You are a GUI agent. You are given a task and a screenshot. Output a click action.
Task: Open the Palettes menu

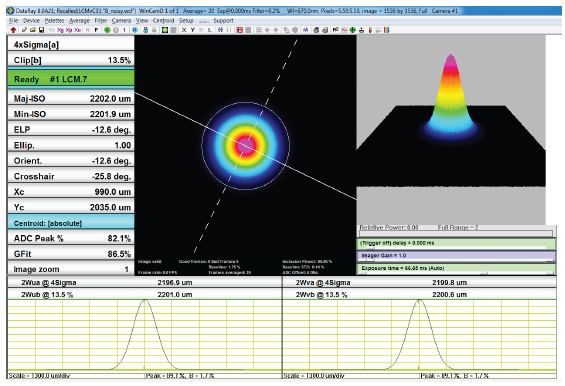[x=54, y=21]
